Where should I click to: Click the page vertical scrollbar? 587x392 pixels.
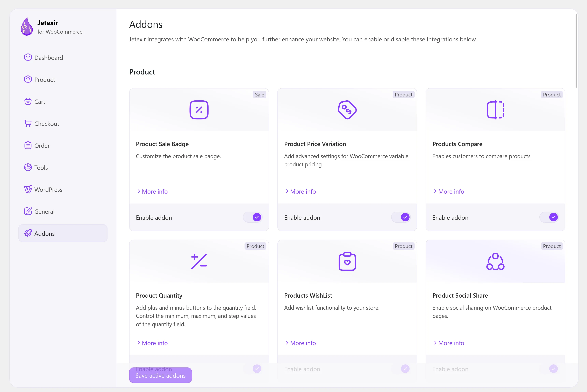576,51
